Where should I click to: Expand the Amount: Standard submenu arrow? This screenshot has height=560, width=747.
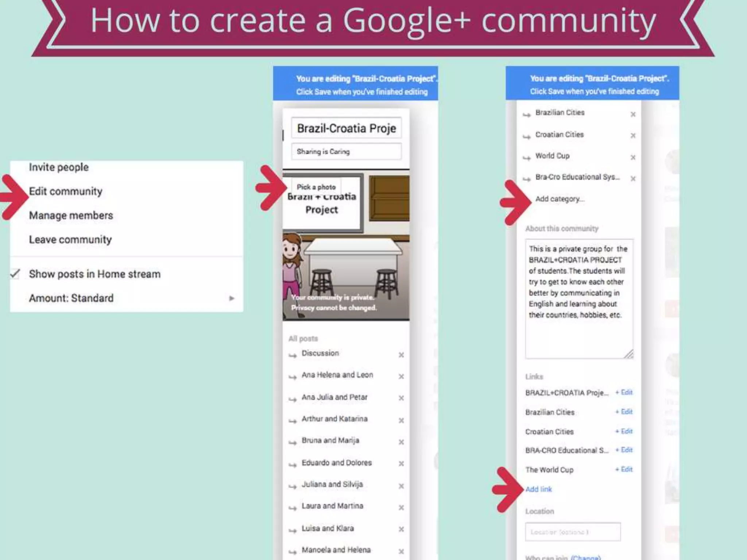231,298
